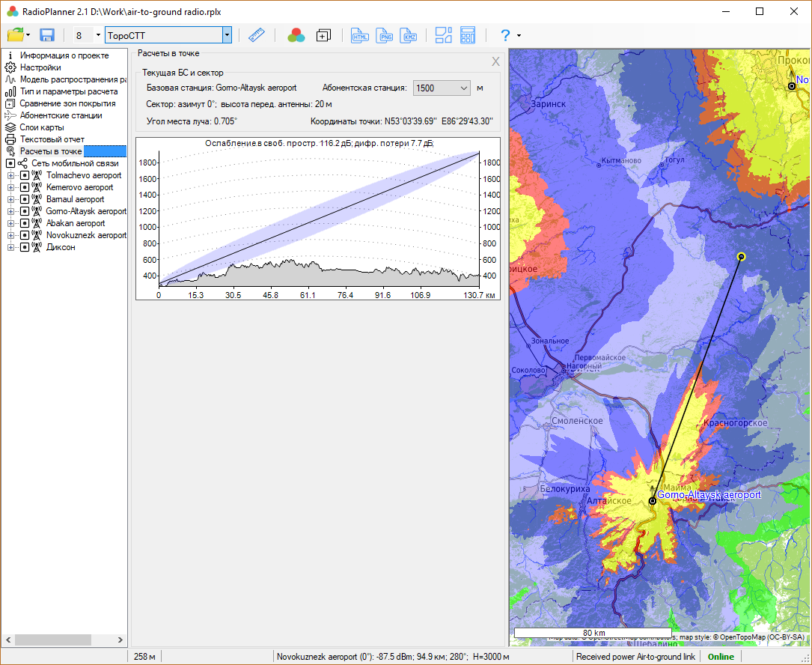Expand the Kemerovo aeroport tree node
This screenshot has width=812, height=665.
click(10, 187)
